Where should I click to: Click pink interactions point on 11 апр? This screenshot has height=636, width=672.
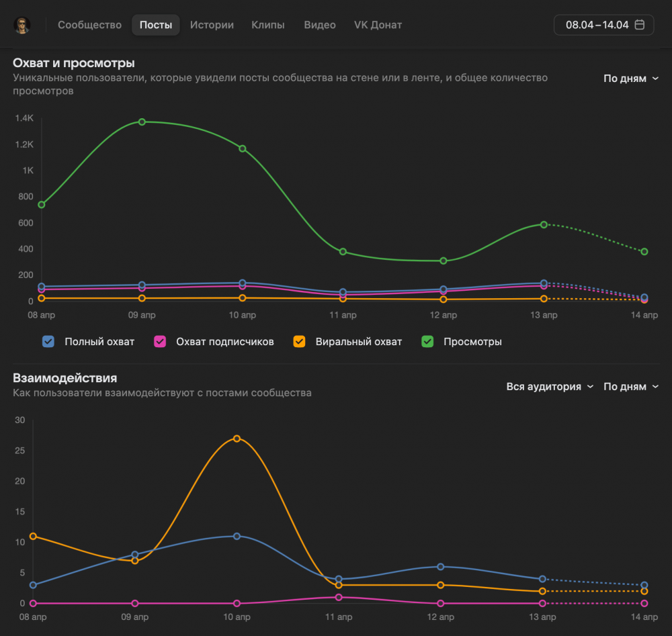pos(339,597)
